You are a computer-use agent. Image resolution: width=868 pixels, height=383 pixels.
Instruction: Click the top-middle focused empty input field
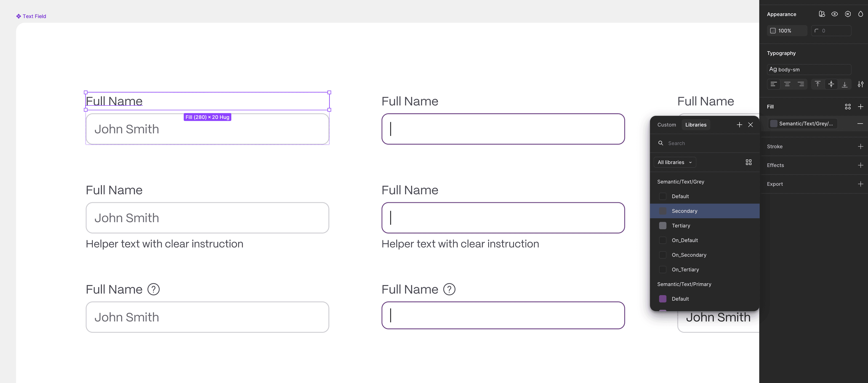[503, 129]
